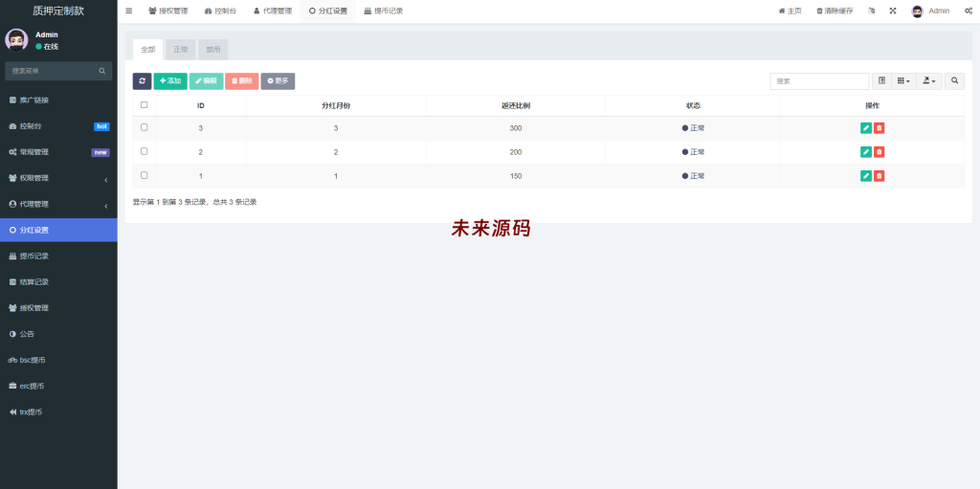Click the language switch icon in top bar
Image resolution: width=980 pixels, height=489 pixels.
pos(871,11)
